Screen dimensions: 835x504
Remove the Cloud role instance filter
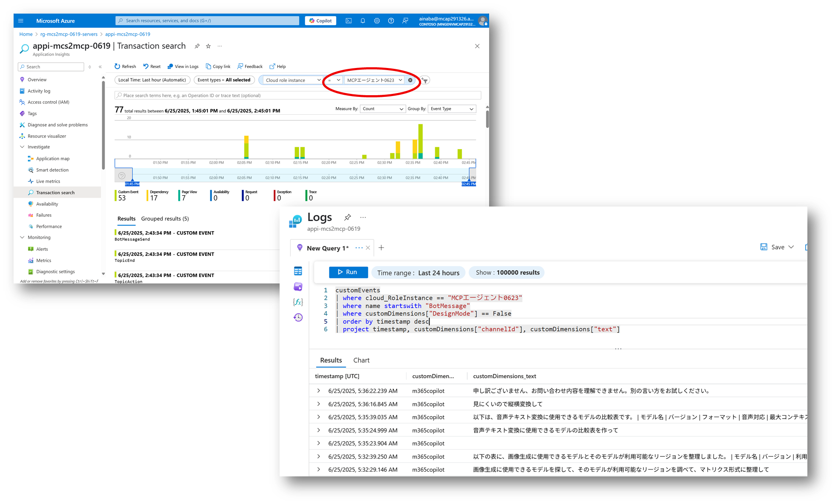pos(410,80)
